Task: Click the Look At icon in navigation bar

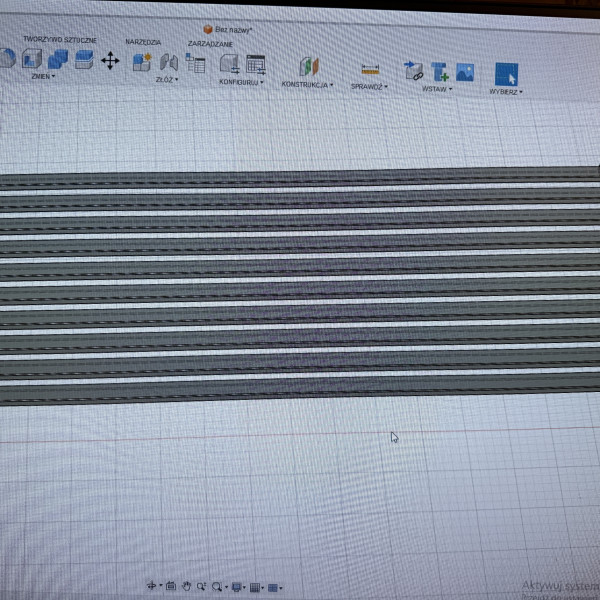Action: tap(170, 586)
